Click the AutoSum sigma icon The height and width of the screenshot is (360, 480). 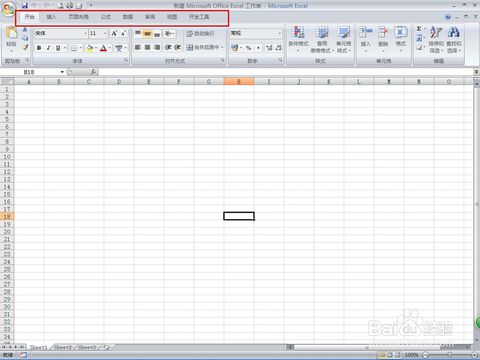[419, 29]
